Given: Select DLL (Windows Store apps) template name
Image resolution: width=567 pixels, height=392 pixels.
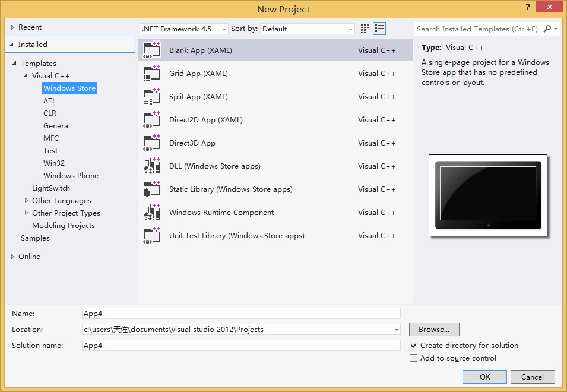Looking at the screenshot, I should click(215, 166).
